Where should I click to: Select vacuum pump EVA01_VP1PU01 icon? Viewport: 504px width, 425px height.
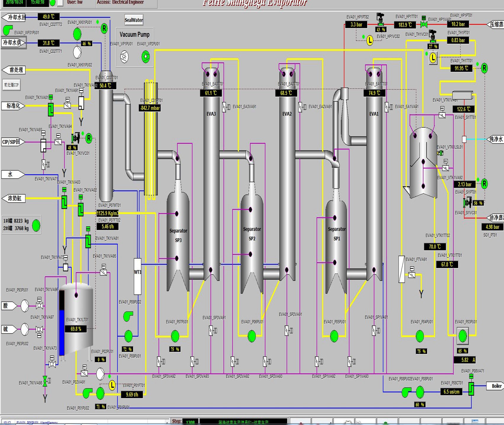[124, 57]
